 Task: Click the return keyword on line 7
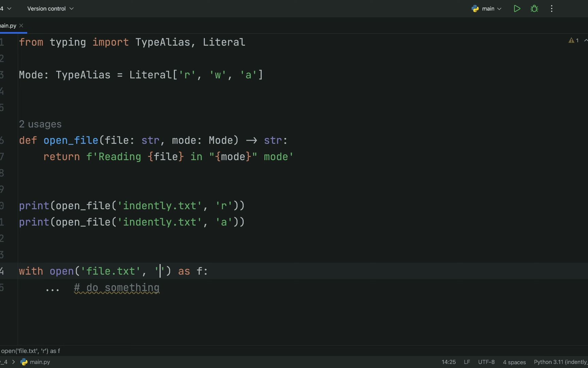[62, 157]
